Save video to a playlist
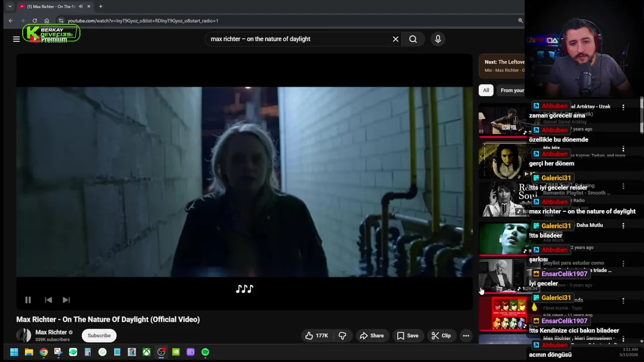 coord(408,335)
